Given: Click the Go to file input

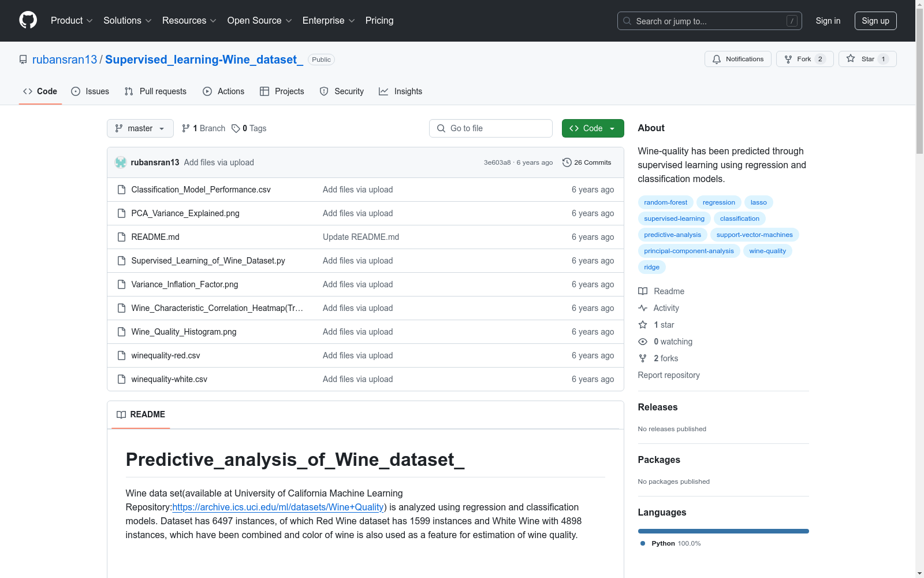Looking at the screenshot, I should (491, 128).
